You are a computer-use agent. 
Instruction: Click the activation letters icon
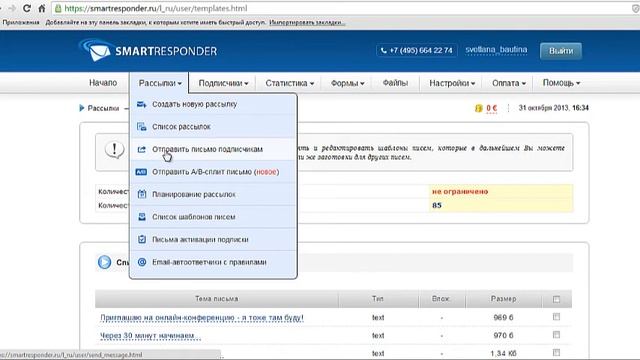(x=142, y=239)
